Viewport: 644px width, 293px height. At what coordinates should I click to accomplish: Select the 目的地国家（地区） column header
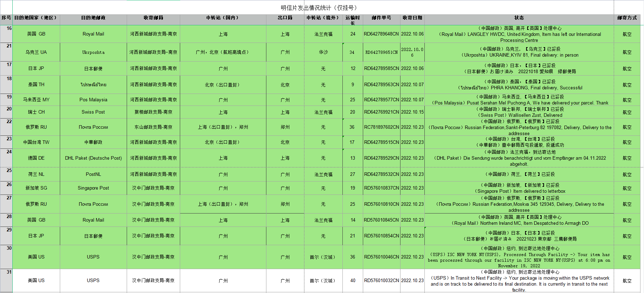coord(36,18)
